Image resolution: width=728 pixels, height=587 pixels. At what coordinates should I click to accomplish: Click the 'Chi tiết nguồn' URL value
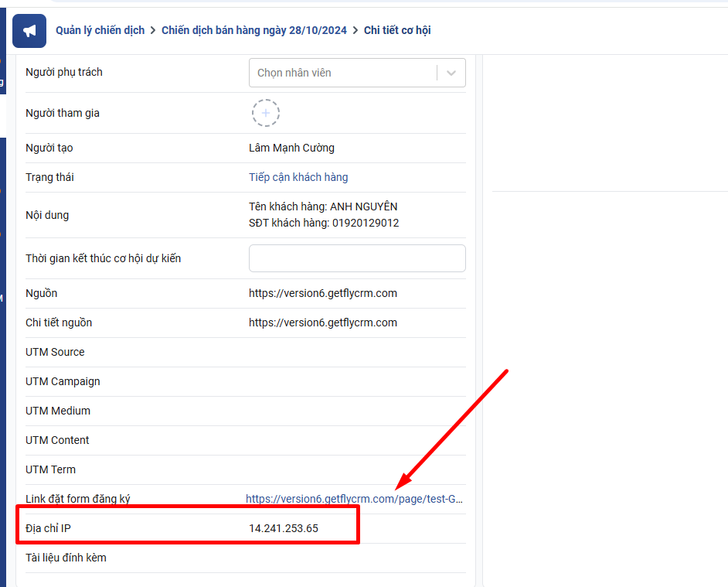click(x=323, y=323)
